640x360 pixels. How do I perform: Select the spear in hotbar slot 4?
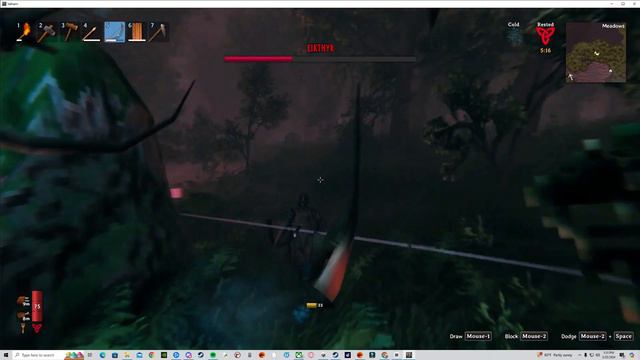91,32
